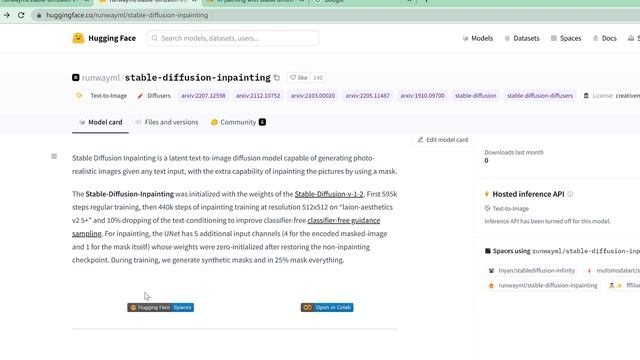This screenshot has height=360, width=640.
Task: Switch to the Files and versions tab
Action: 167,122
